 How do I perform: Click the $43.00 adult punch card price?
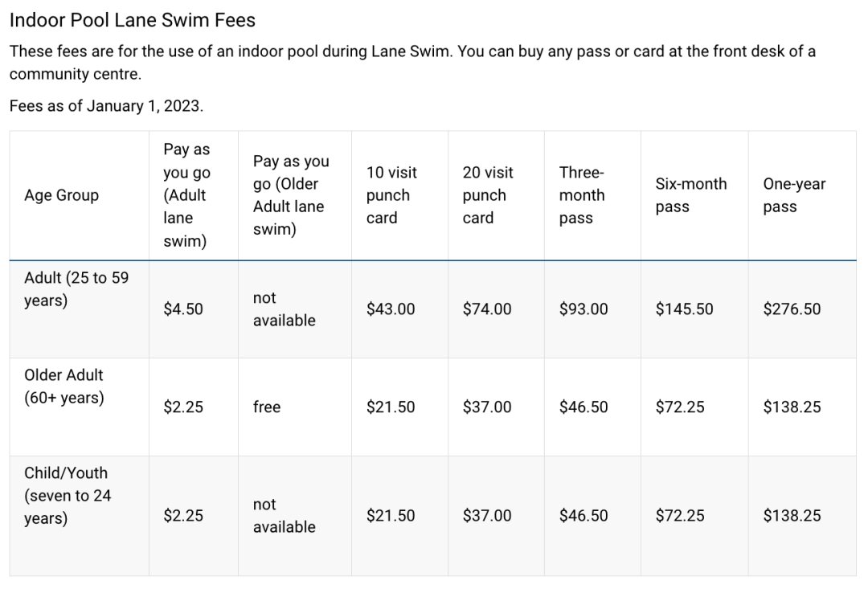point(391,309)
